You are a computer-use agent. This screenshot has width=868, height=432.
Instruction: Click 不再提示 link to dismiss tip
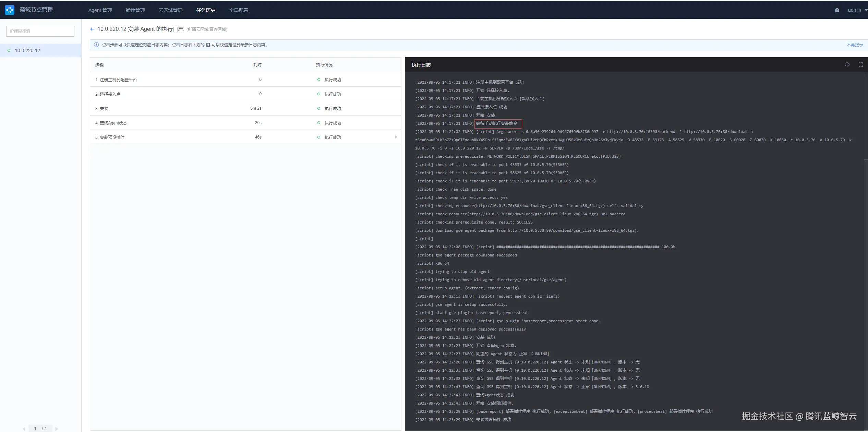point(855,45)
